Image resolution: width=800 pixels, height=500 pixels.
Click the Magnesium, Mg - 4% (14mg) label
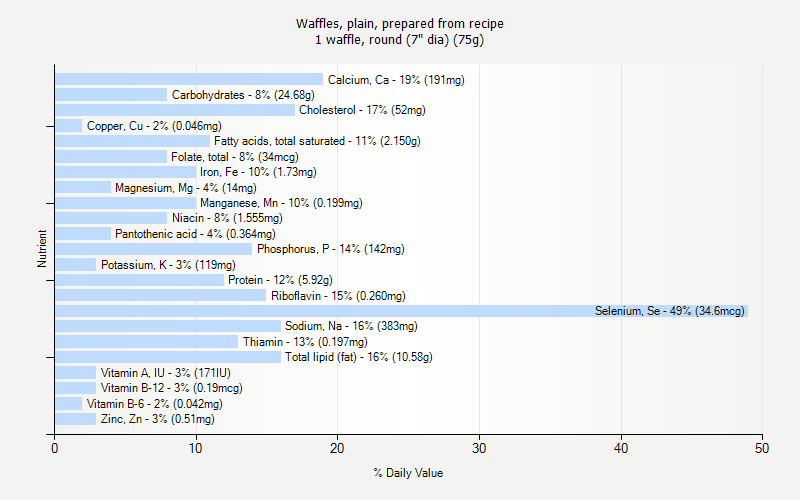(186, 188)
